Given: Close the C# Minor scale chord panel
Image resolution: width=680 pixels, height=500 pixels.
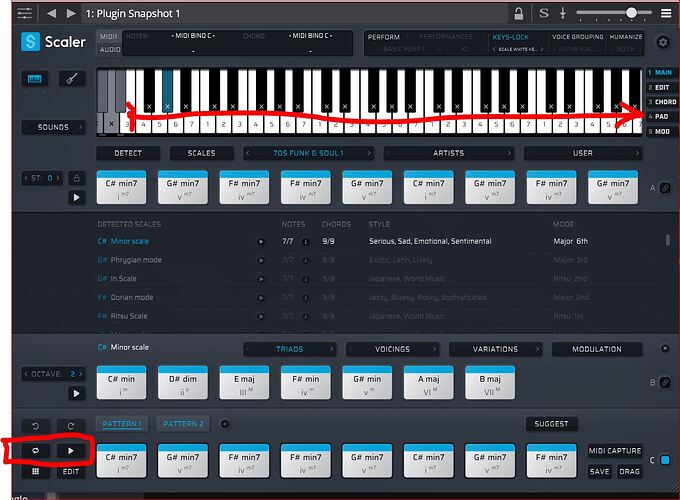Looking at the screenshot, I should tap(665, 348).
